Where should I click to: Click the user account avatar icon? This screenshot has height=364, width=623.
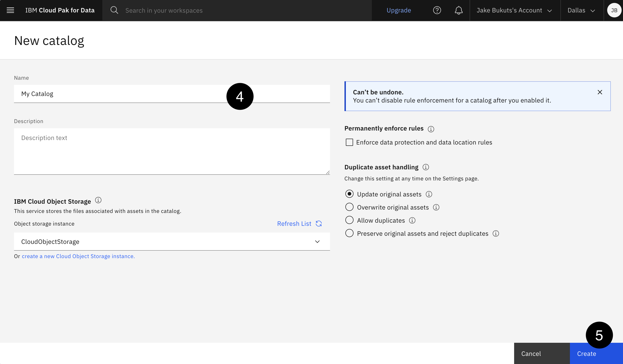pos(615,10)
